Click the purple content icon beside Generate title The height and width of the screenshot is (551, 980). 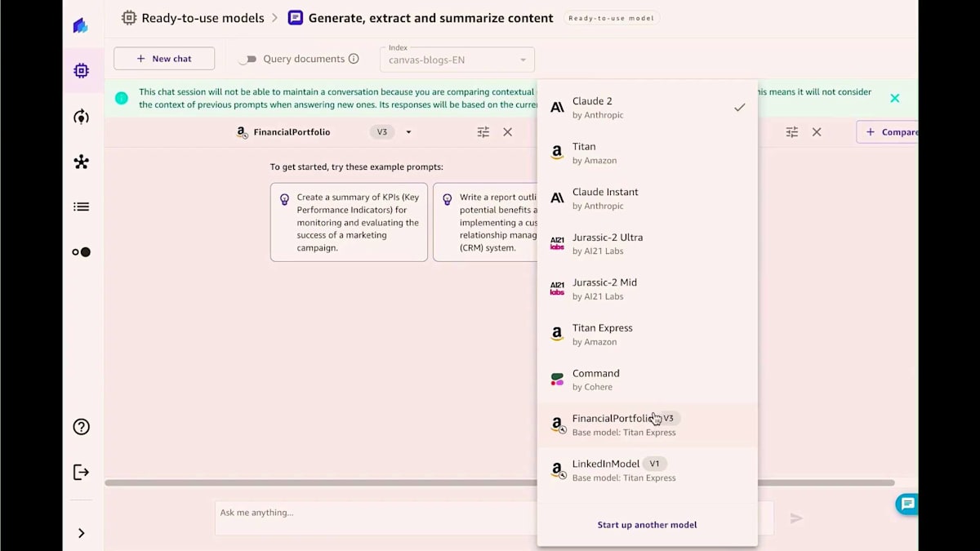coord(296,17)
